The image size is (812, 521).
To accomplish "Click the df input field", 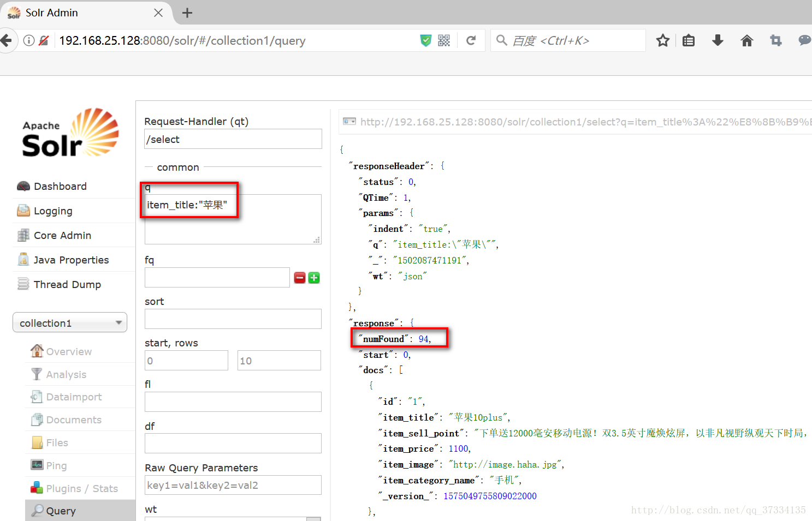I will point(233,443).
